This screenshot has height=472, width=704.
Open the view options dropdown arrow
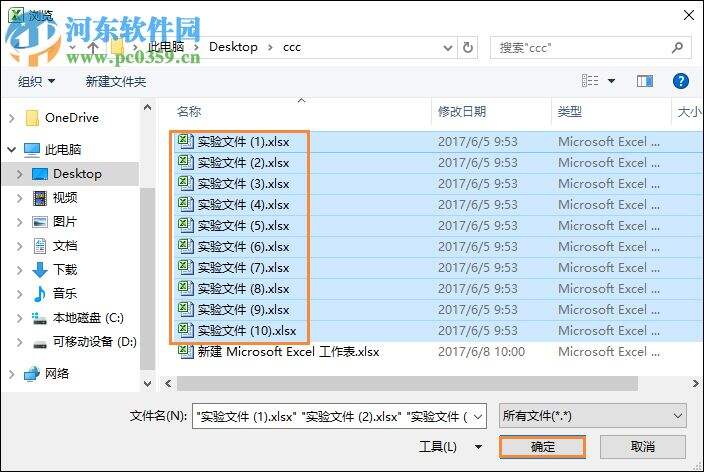coord(611,81)
